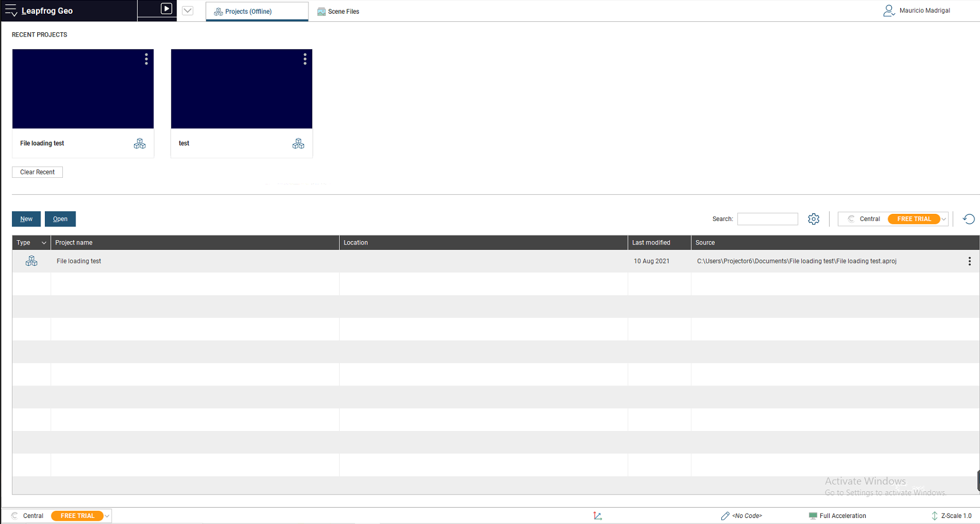Open the Mauricio Madrigal user account menu
Screen dimensions: 980x524
pyautogui.click(x=917, y=10)
